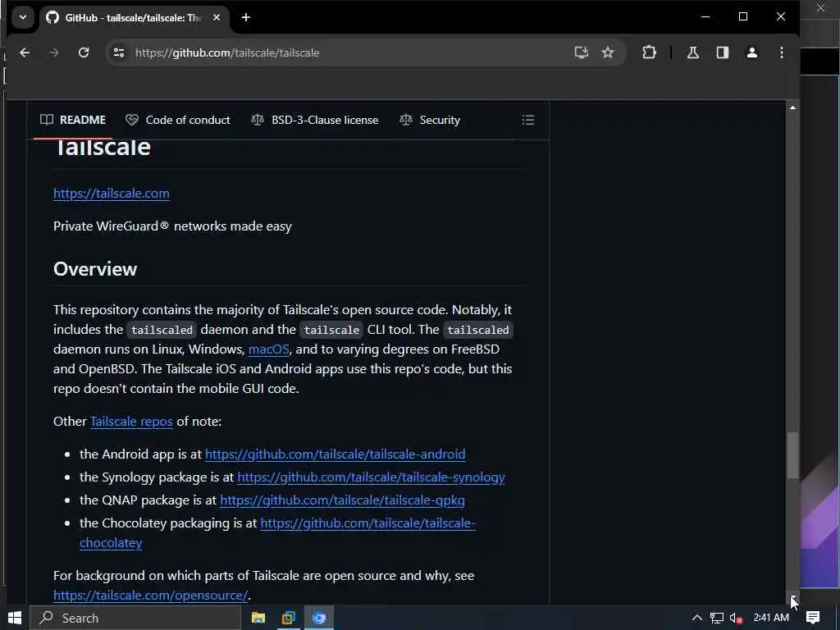Show hidden system tray icons
The height and width of the screenshot is (630, 840).
(x=697, y=618)
